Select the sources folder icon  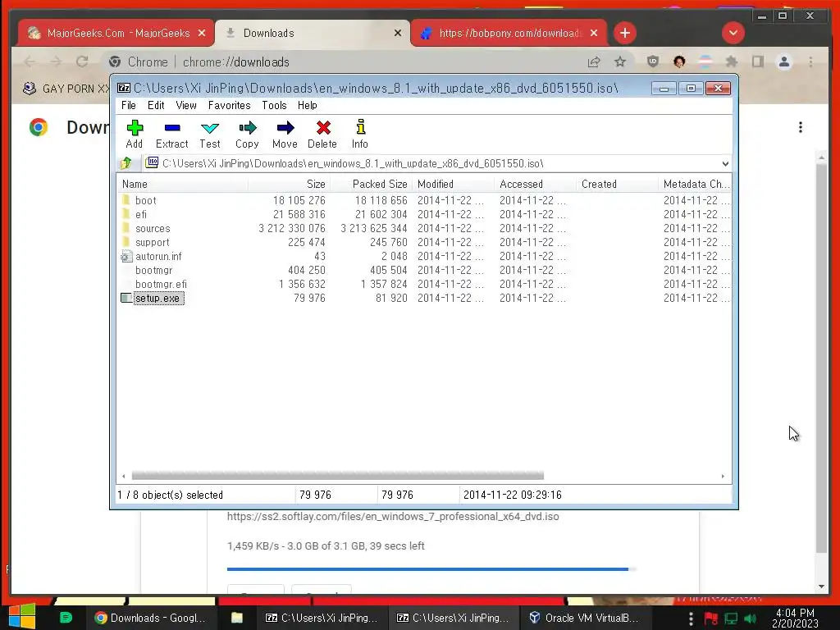click(x=126, y=228)
